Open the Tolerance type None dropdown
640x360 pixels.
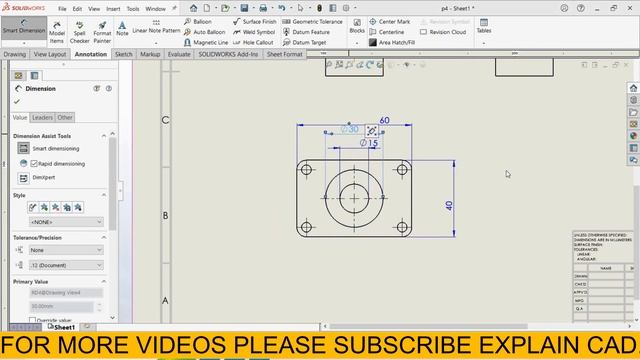click(x=66, y=250)
